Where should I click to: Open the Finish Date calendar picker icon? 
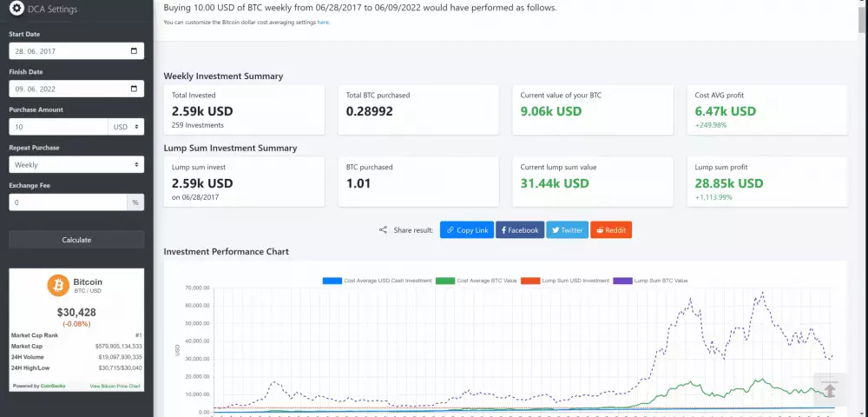click(x=133, y=89)
